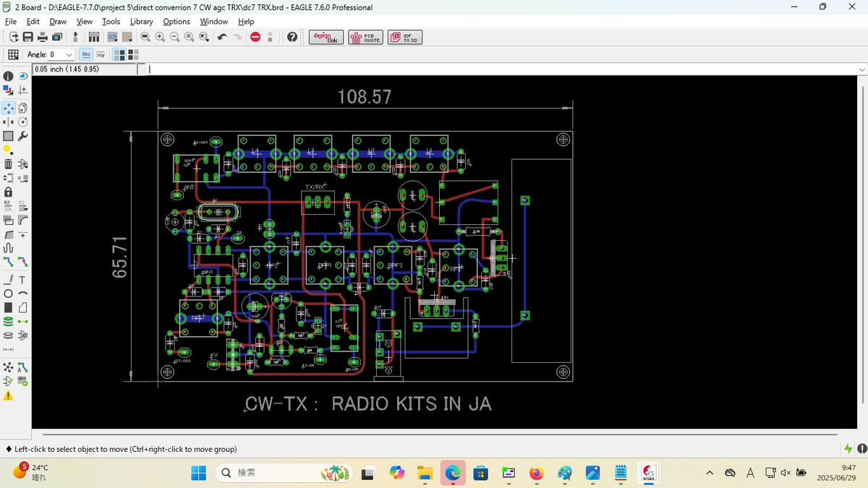The width and height of the screenshot is (868, 488).
Task: Expand the command line history dropdown
Action: pyautogui.click(x=861, y=69)
